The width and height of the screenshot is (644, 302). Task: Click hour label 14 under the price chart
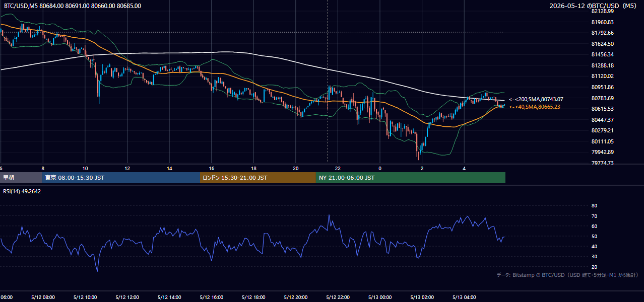(169, 169)
